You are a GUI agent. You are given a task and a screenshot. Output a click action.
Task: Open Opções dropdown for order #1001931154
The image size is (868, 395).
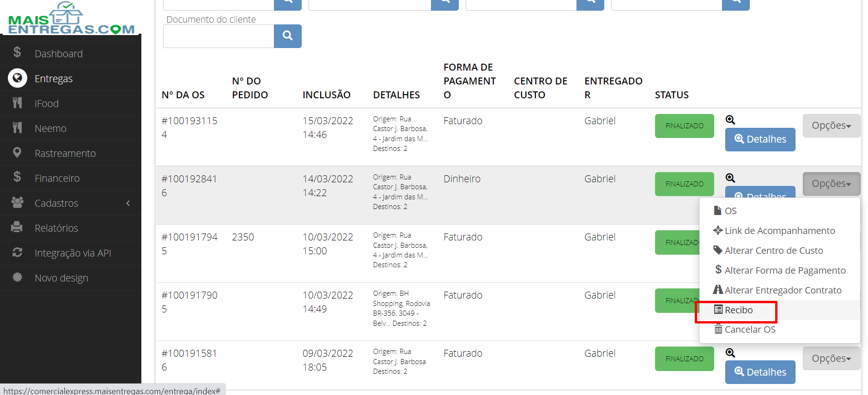832,126
